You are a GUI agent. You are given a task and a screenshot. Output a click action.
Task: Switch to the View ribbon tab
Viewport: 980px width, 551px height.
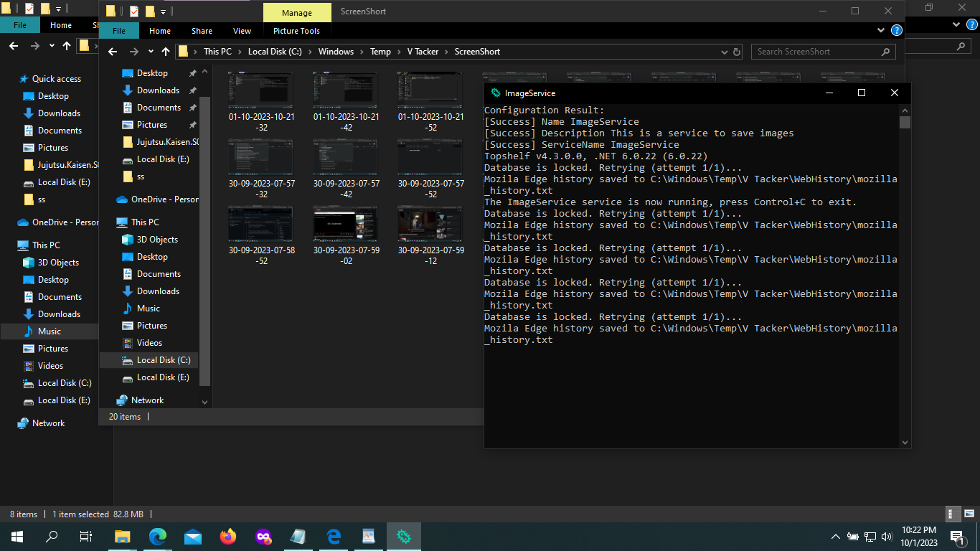pos(242,31)
